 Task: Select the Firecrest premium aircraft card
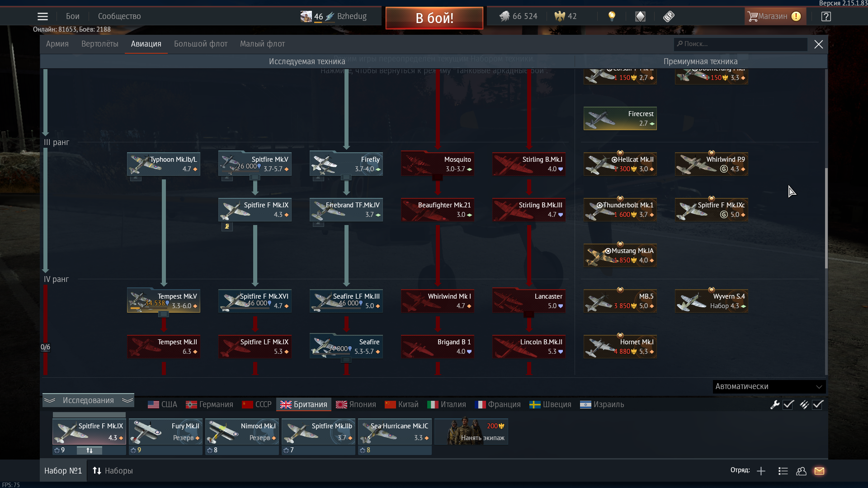click(x=620, y=118)
